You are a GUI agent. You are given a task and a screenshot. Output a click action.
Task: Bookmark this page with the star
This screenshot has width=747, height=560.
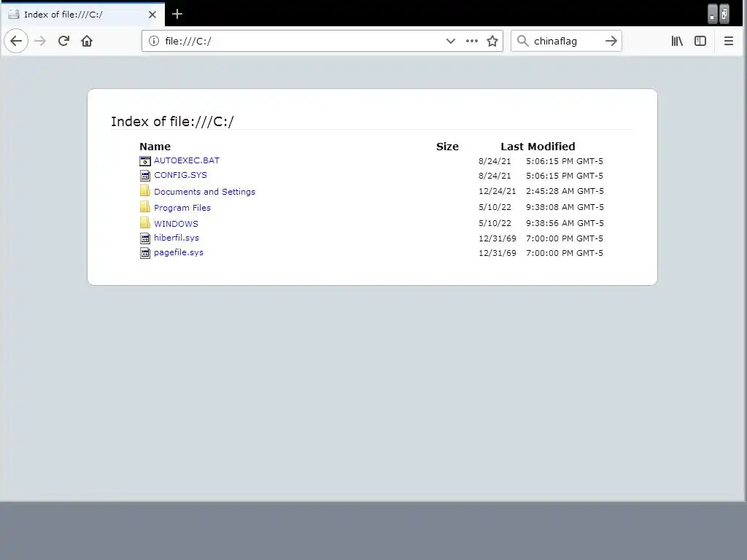[x=492, y=41]
